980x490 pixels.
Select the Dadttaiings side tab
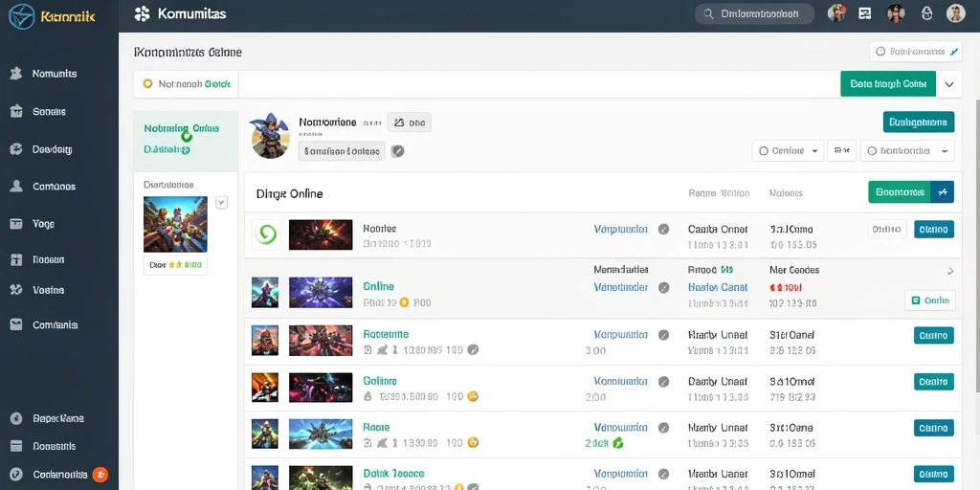[x=167, y=150]
